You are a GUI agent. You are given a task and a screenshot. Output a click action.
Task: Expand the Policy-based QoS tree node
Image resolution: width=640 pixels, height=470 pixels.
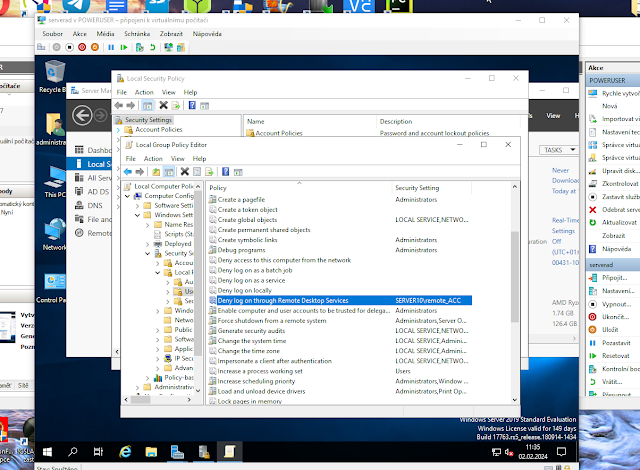coord(147,378)
